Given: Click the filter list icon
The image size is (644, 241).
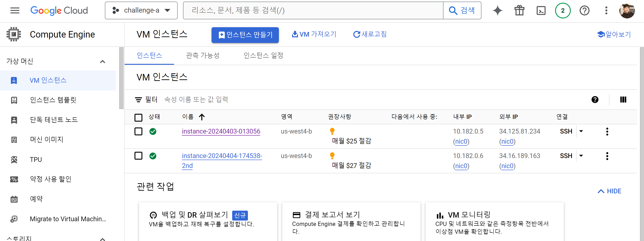Looking at the screenshot, I should click(138, 100).
